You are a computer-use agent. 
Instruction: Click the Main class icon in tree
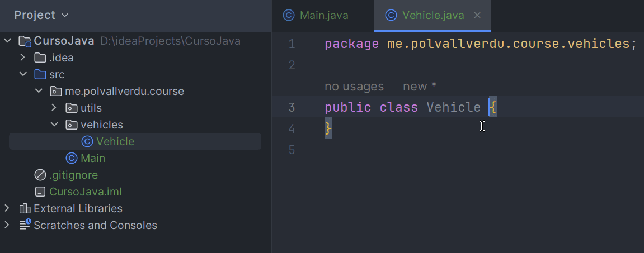[72, 158]
